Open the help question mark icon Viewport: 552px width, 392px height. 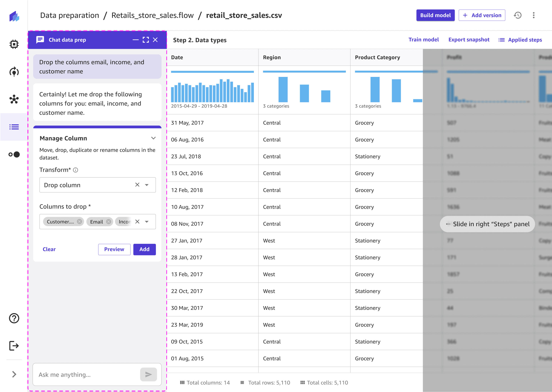click(x=14, y=318)
